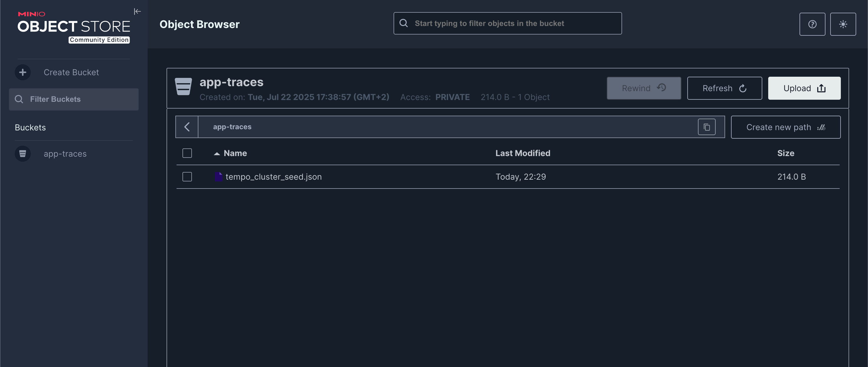Click the Upload button
The width and height of the screenshot is (868, 367).
click(804, 88)
